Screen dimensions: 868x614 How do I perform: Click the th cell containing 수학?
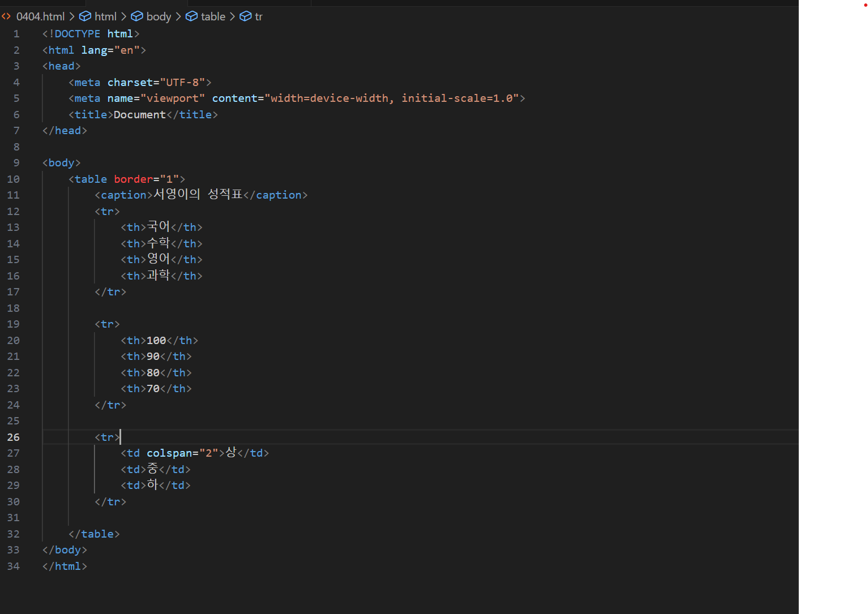coord(161,243)
